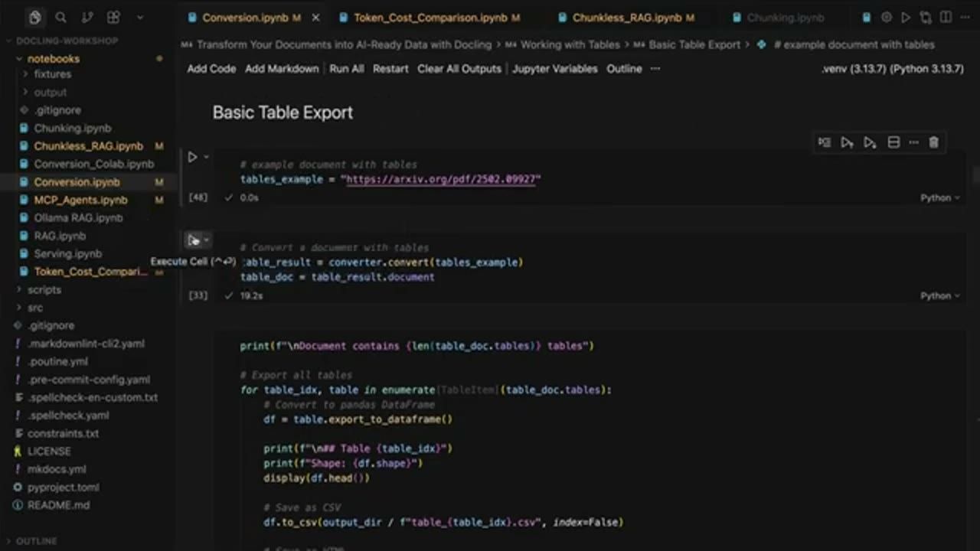Run by line cell toolbar icon
Viewport: 980px width, 551px height.
(x=824, y=142)
